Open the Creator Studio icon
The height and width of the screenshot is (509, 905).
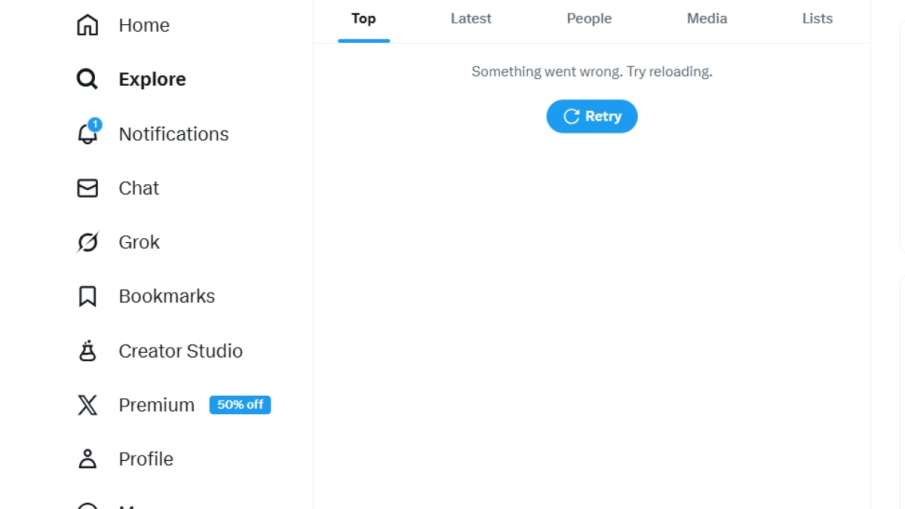click(x=88, y=351)
